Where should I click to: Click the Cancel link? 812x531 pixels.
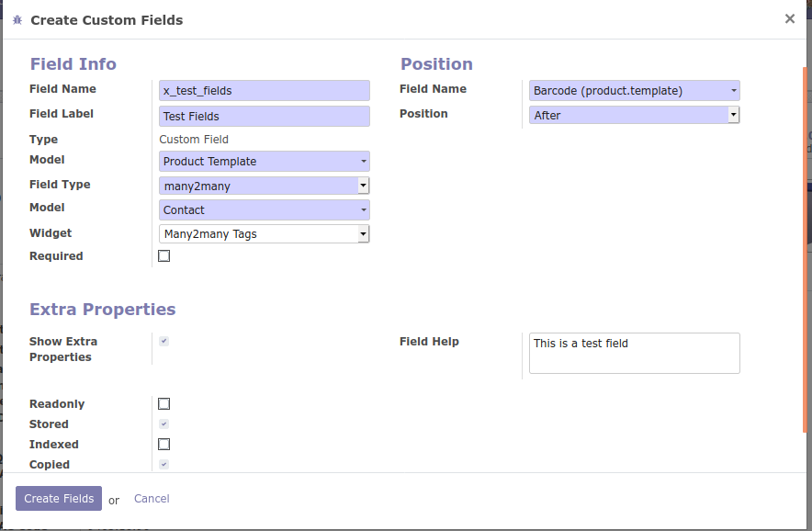(x=152, y=499)
